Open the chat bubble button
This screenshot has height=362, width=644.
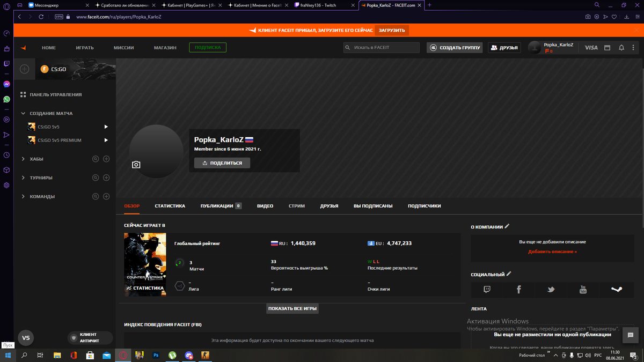point(630,335)
